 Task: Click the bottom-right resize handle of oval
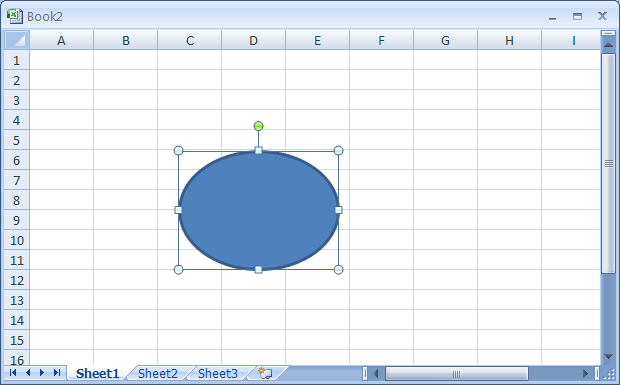point(338,270)
